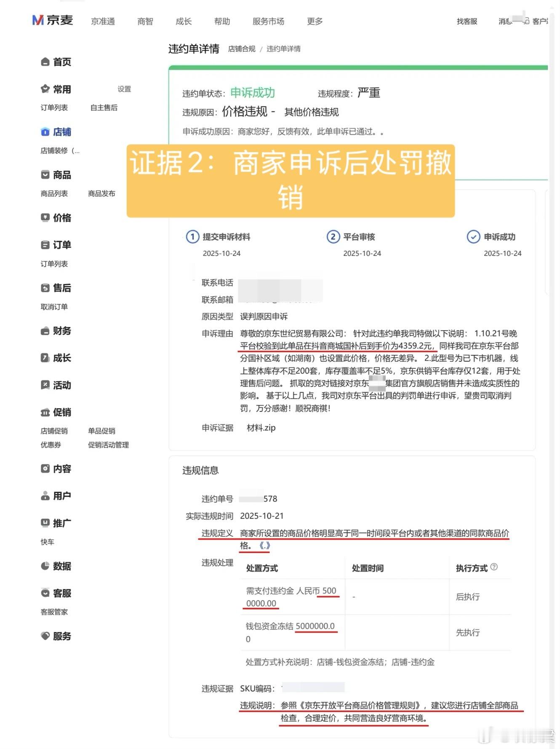Click 处置方式 column header
Viewport: 560px width, 749px height.
point(262,568)
